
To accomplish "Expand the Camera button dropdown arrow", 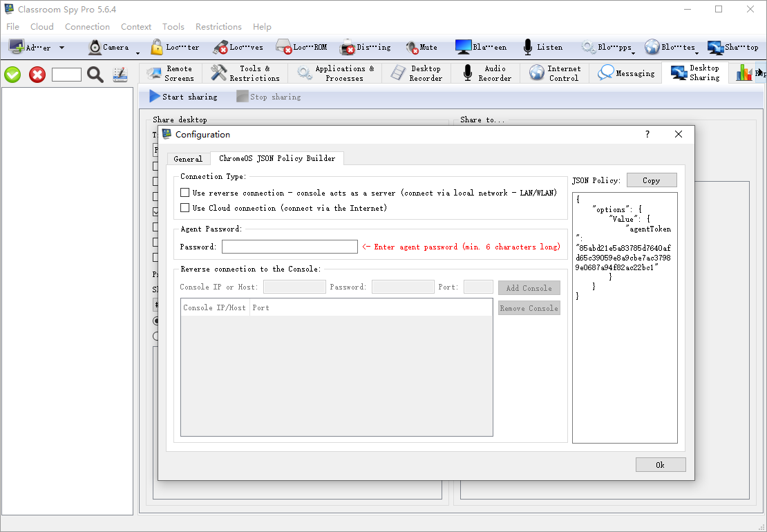I will pos(138,53).
